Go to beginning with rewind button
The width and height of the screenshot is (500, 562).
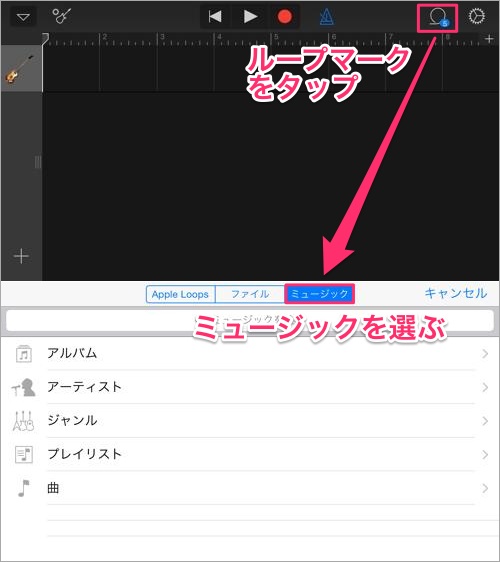[x=215, y=16]
